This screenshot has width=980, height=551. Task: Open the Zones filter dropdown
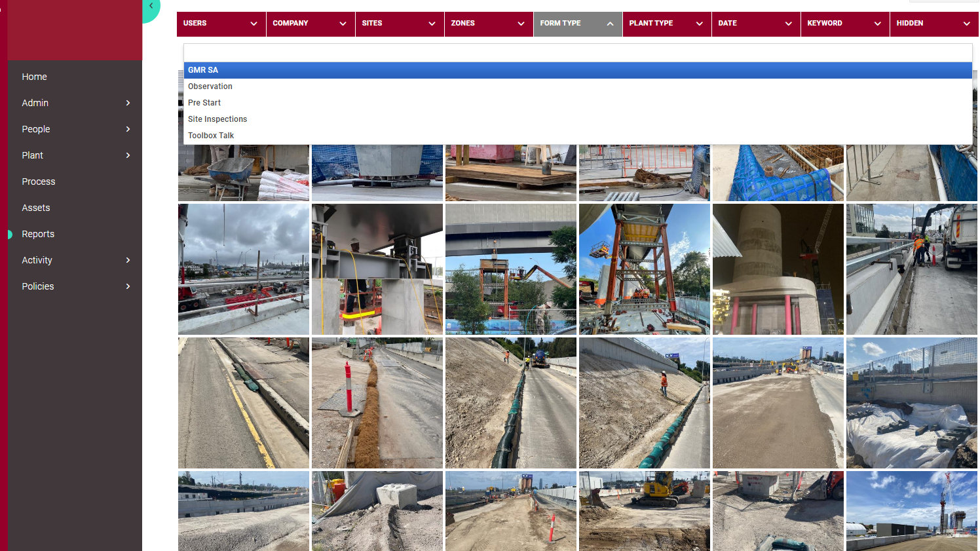coord(489,24)
